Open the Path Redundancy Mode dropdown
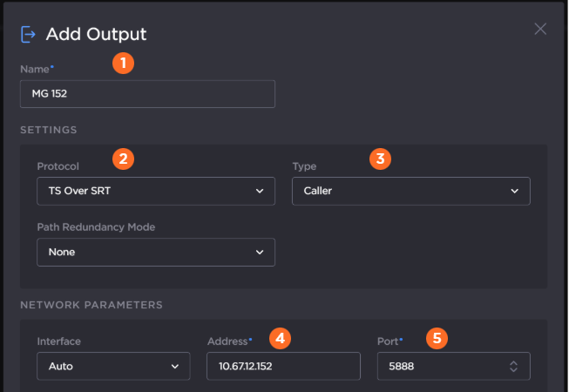 click(x=156, y=252)
